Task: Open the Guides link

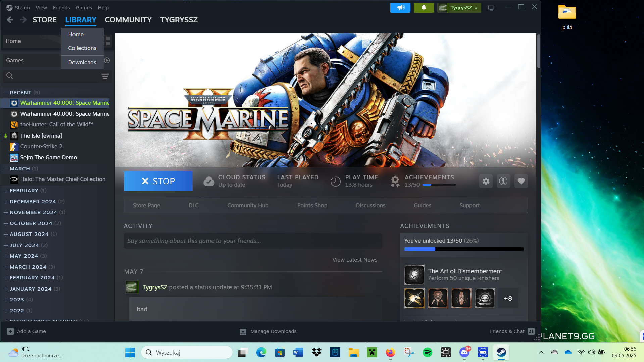Action: coord(422,205)
